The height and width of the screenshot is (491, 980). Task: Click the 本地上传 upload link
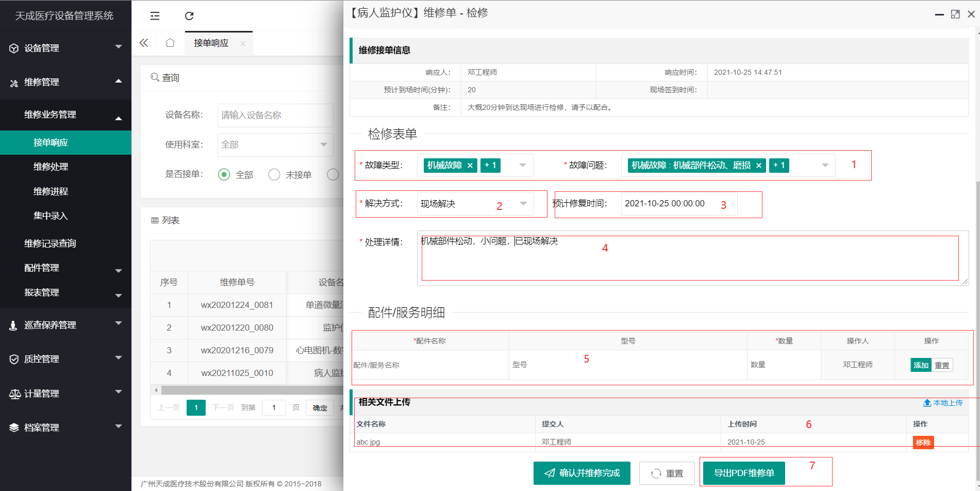point(943,403)
